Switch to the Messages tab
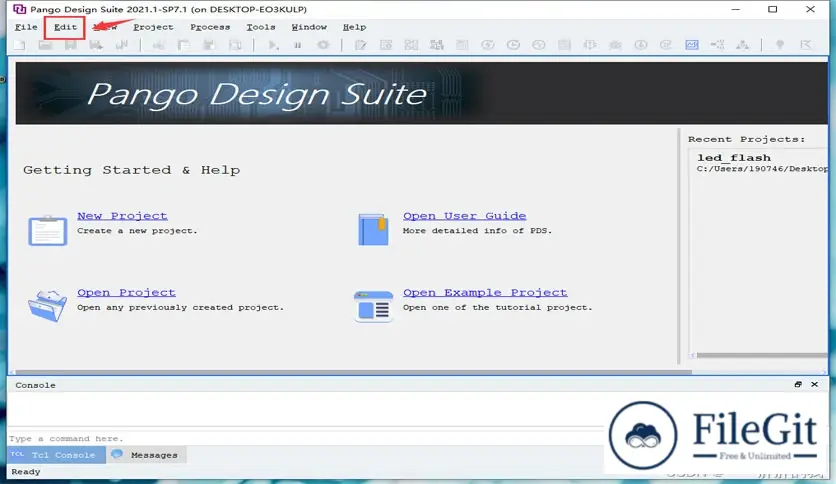This screenshot has height=484, width=836. (147, 455)
